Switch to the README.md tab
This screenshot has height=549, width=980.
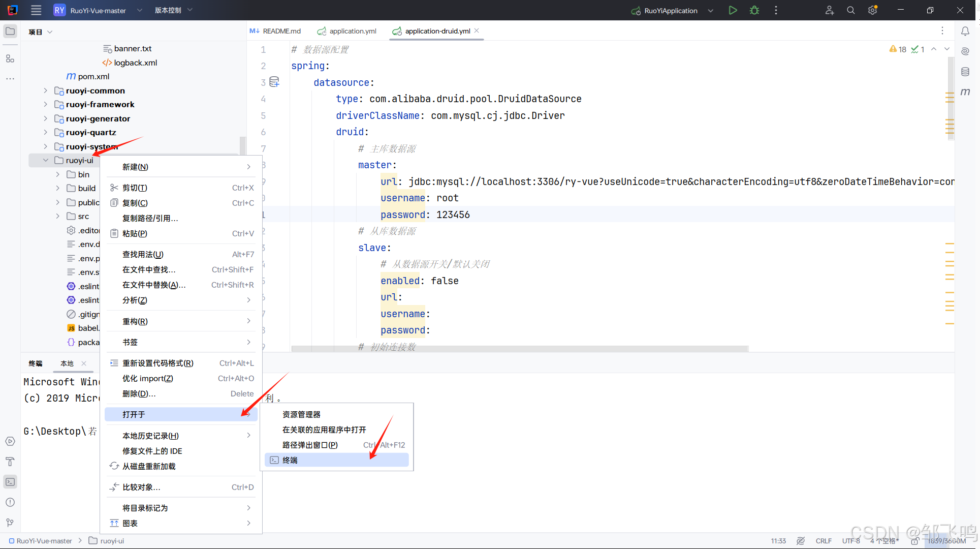[x=275, y=31]
